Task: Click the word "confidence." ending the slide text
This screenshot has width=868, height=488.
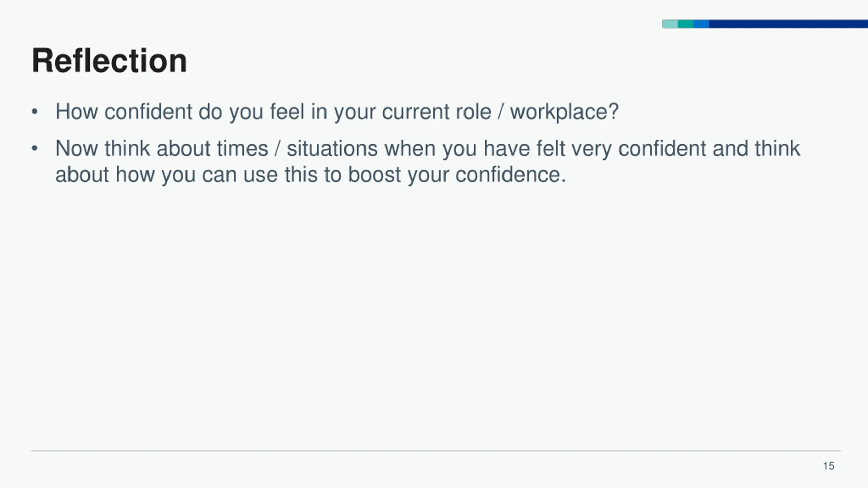Action: tap(511, 175)
